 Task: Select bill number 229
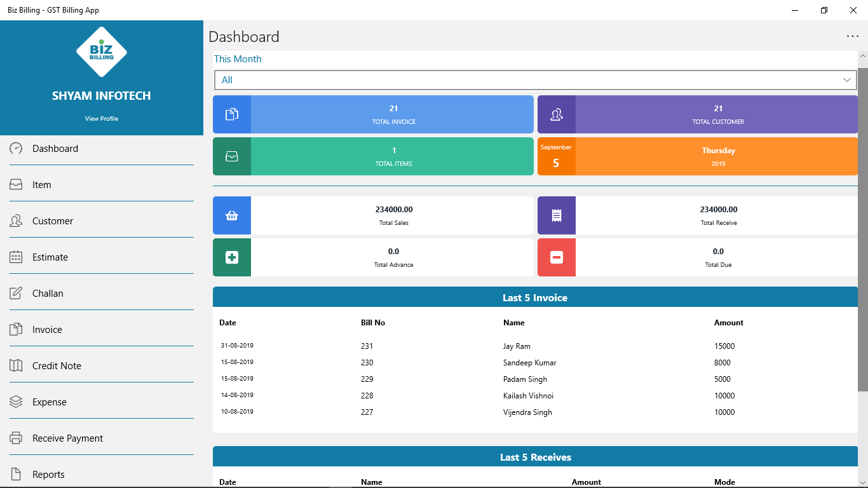[x=367, y=379]
